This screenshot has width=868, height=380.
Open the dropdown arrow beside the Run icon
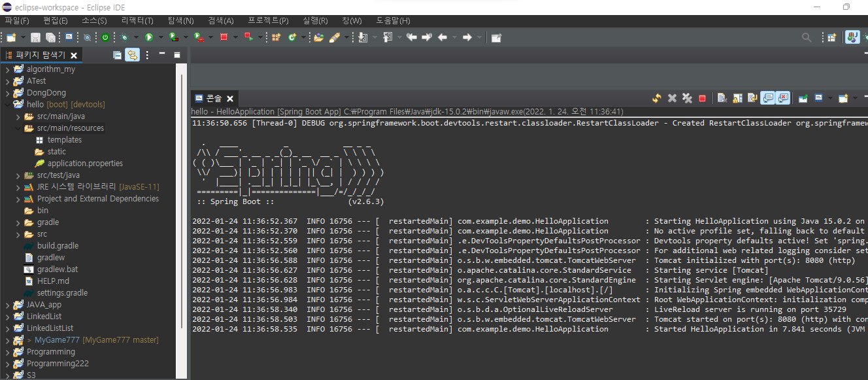(x=160, y=37)
